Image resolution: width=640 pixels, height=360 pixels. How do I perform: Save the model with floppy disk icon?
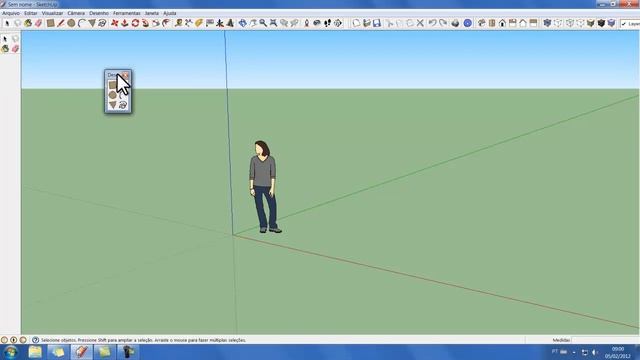tap(377, 23)
